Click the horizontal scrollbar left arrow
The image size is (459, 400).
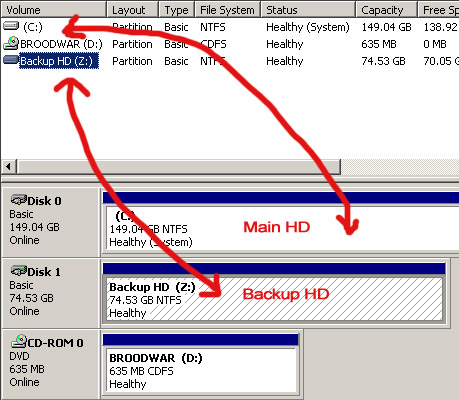pos(9,166)
